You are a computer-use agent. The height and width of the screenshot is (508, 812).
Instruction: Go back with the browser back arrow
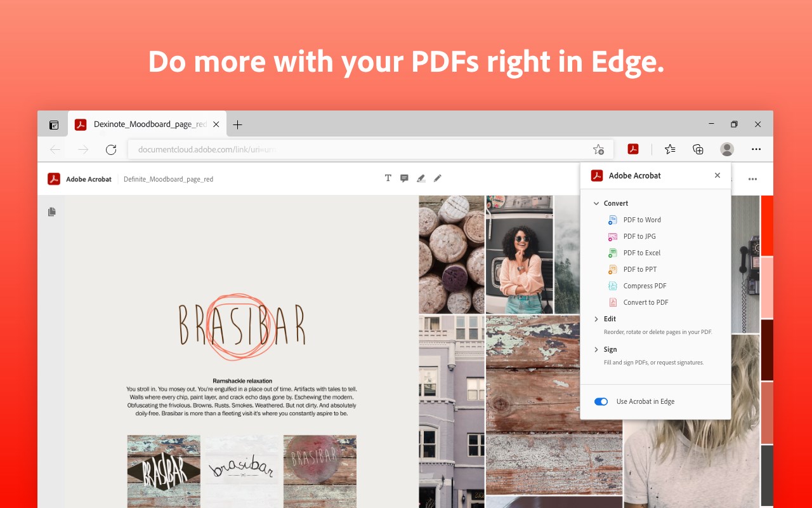pyautogui.click(x=55, y=149)
